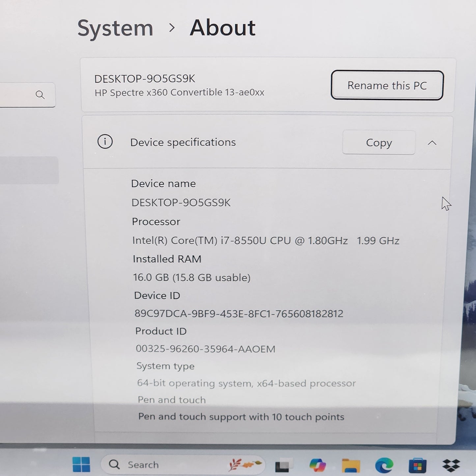Open the Start menu

tap(81, 464)
